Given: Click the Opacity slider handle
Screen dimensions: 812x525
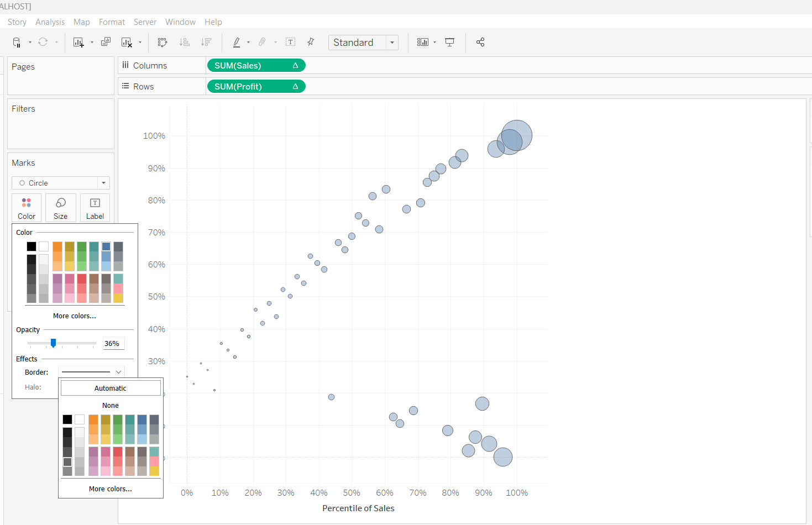Looking at the screenshot, I should point(53,343).
